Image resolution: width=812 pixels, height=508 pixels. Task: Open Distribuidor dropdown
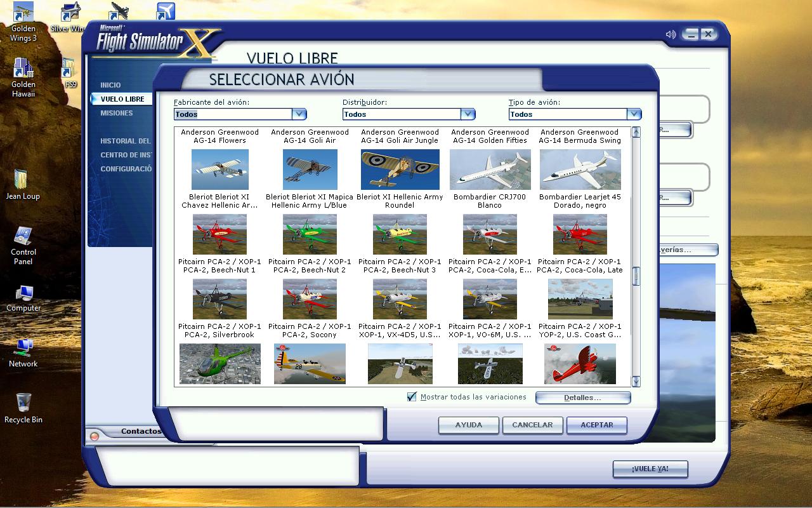[409, 114]
